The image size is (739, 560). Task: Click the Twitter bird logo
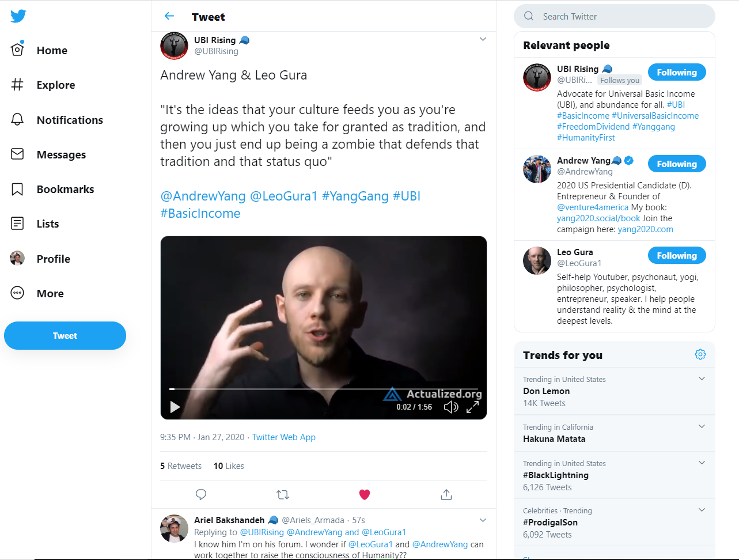coord(18,16)
